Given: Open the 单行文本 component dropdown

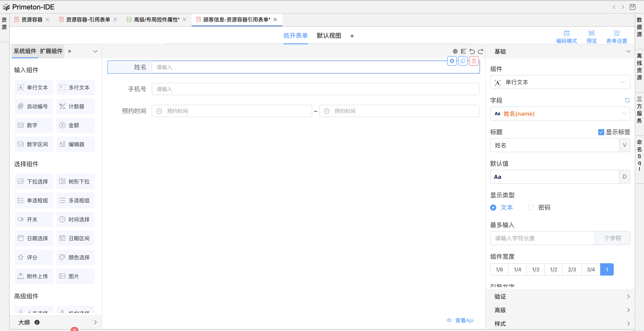Looking at the screenshot, I should (x=560, y=82).
